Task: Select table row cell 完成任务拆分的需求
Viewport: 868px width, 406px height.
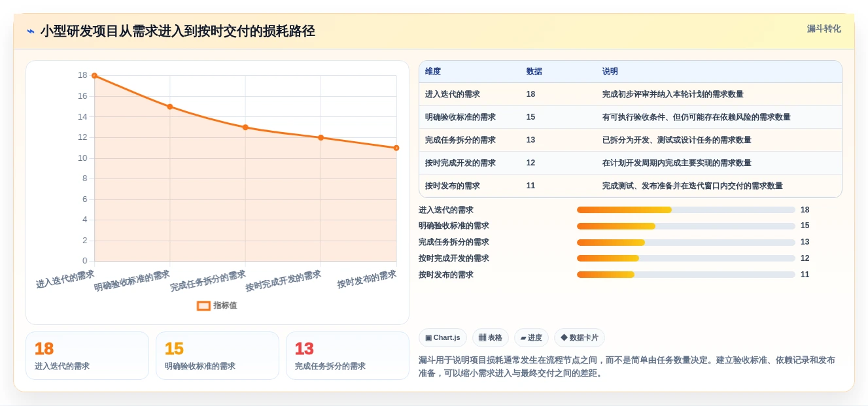Action: 460,140
